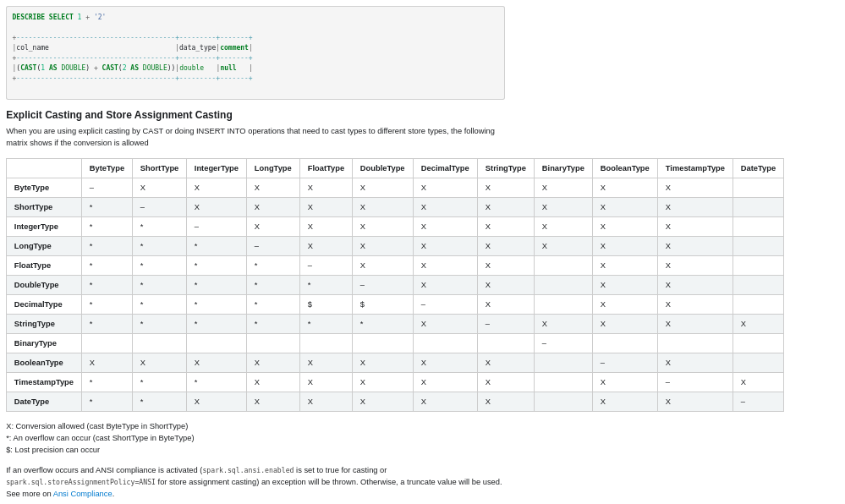Click the IntegerType column header
This screenshot has width=845, height=504.
(x=216, y=168)
